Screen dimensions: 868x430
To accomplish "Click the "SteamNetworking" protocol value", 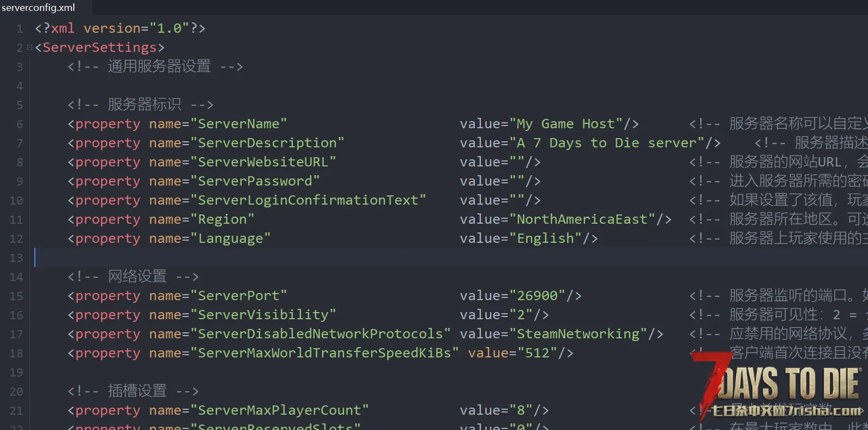I will point(578,334).
